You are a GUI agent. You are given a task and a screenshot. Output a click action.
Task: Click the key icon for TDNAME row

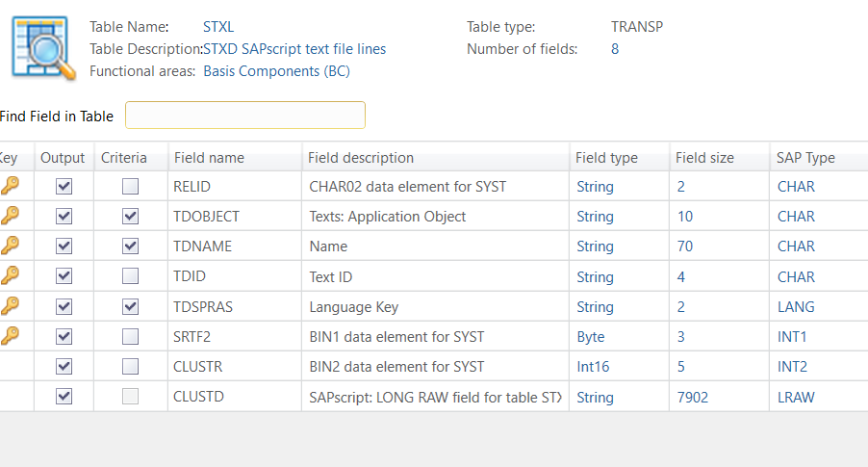(x=10, y=246)
